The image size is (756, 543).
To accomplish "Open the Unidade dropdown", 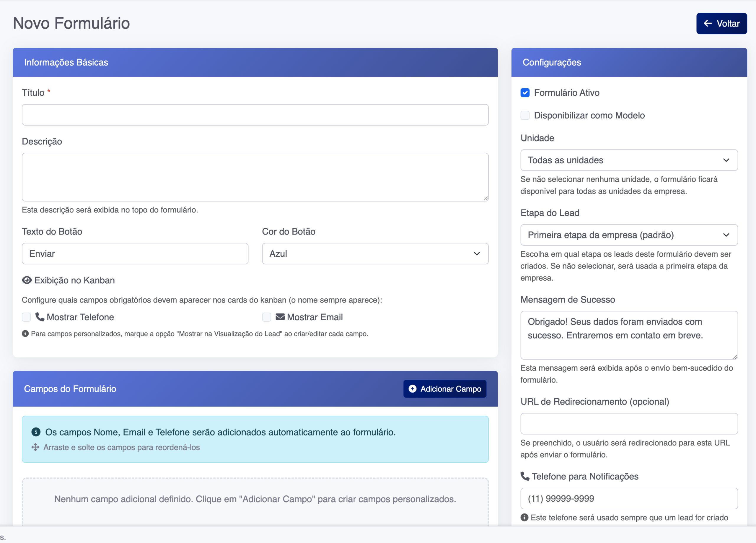I will 629,160.
